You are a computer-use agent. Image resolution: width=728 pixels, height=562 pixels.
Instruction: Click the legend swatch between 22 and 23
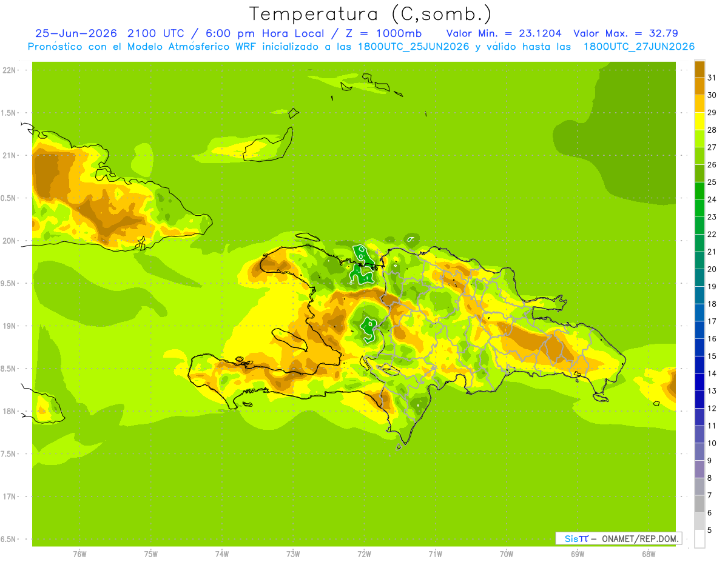pyautogui.click(x=699, y=226)
